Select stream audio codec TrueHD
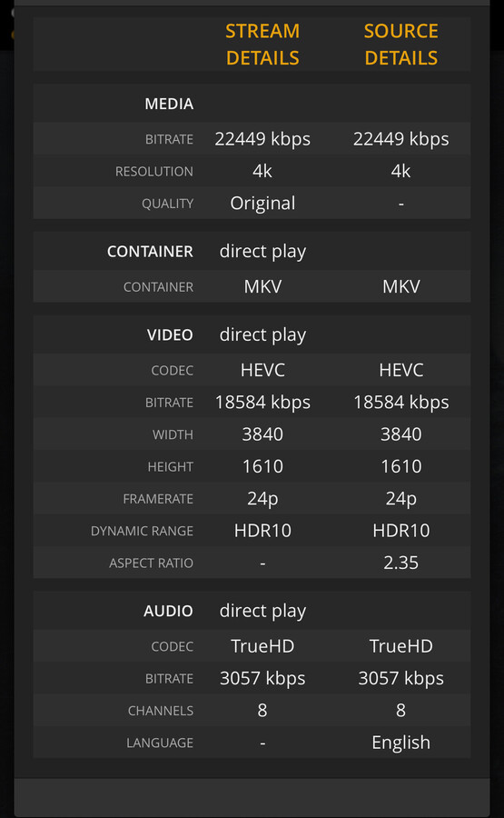504x818 pixels. [x=262, y=646]
